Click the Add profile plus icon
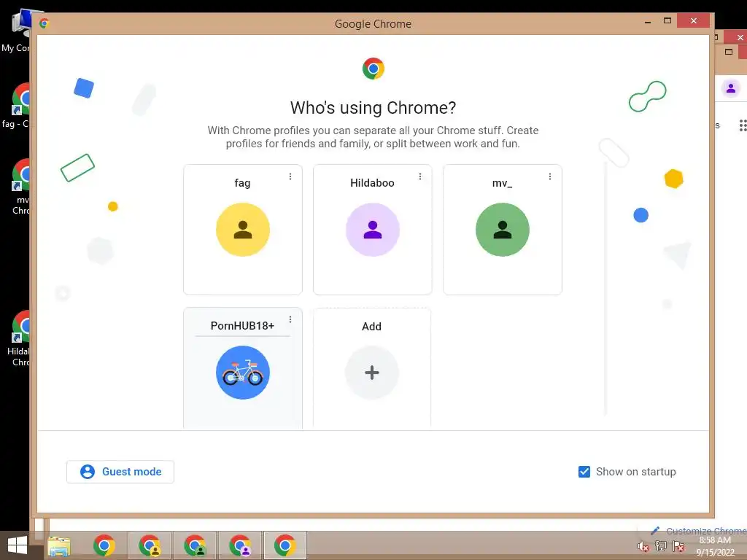Screen dimensions: 747x560 pos(371,373)
